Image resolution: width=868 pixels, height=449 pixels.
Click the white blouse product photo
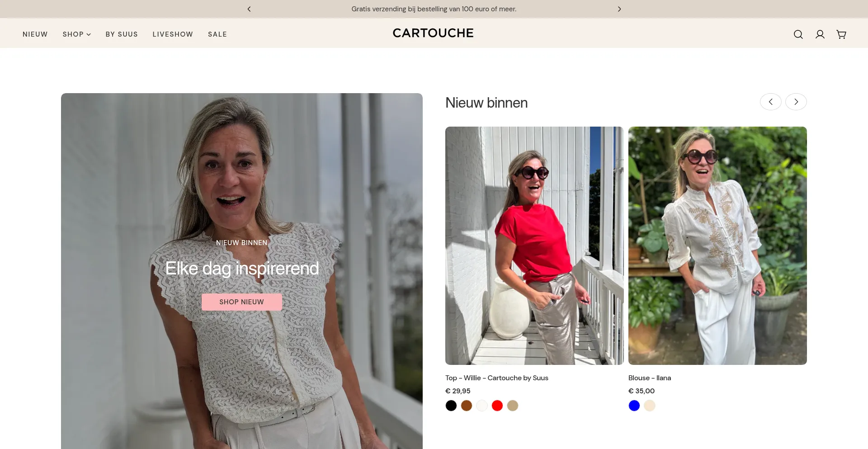coord(717,246)
